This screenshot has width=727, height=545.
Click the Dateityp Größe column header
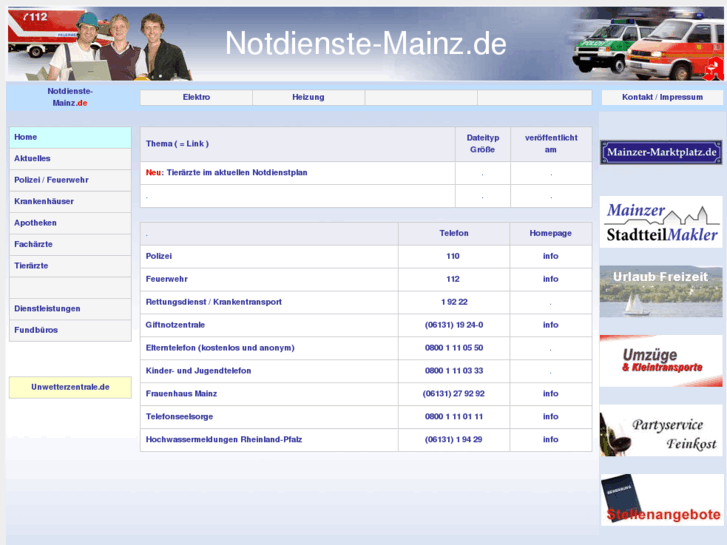(483, 144)
